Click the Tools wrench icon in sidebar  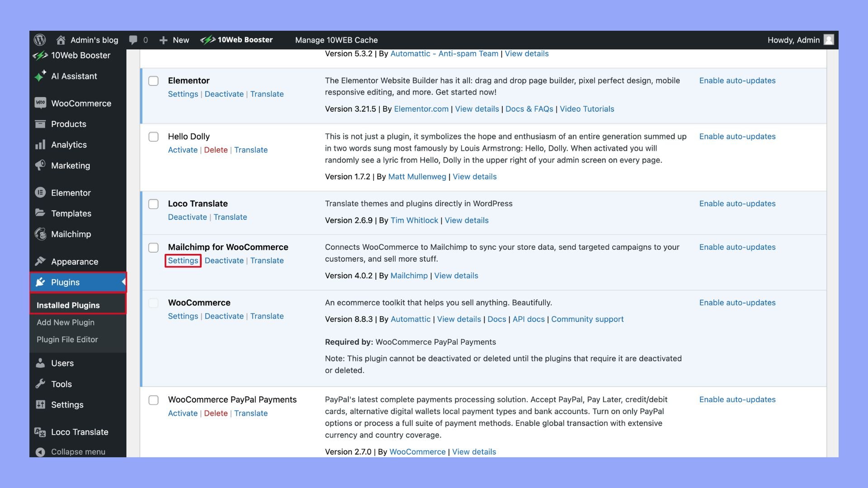coord(40,384)
